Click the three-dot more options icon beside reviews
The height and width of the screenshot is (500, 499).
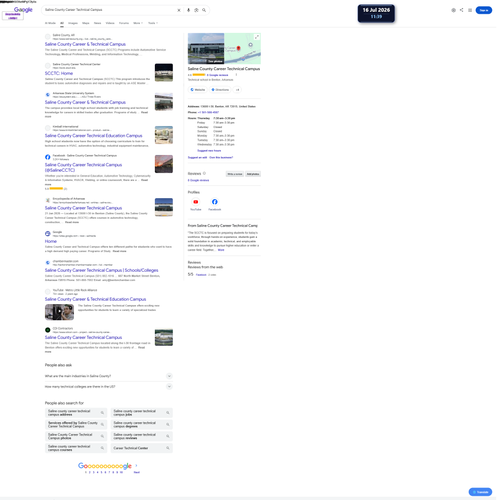coord(236,75)
